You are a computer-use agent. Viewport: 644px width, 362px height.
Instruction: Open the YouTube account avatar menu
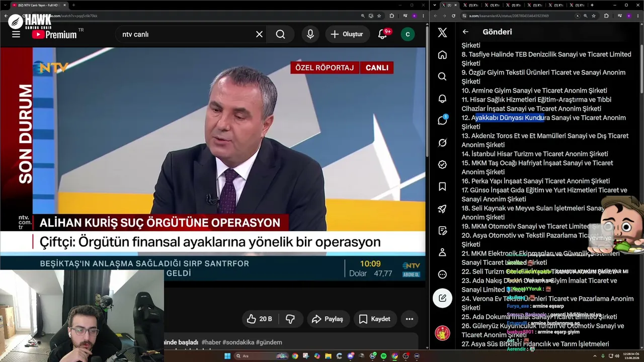click(408, 34)
